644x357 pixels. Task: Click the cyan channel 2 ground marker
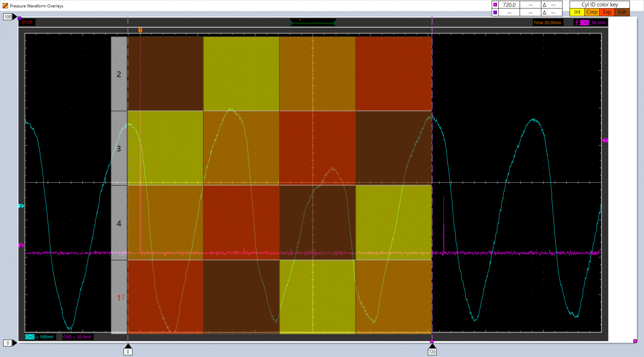[21, 206]
